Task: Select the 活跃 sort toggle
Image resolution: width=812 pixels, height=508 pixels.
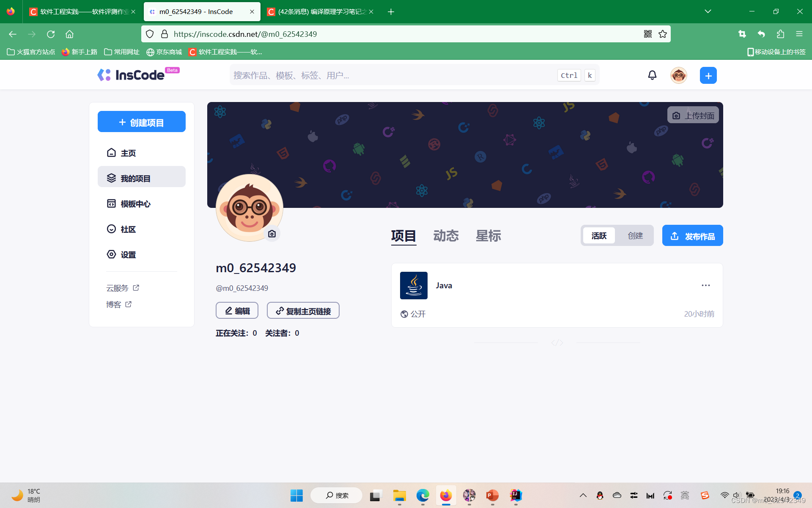Action: coord(599,236)
